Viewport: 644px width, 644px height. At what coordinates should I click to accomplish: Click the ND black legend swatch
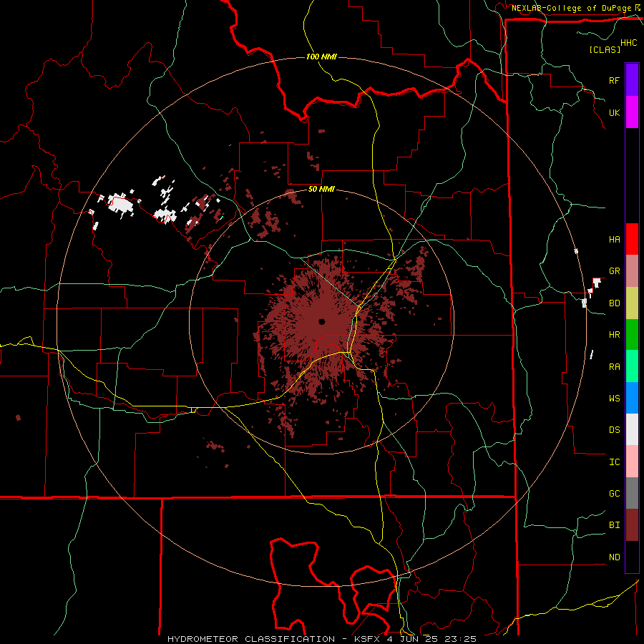pos(632,557)
